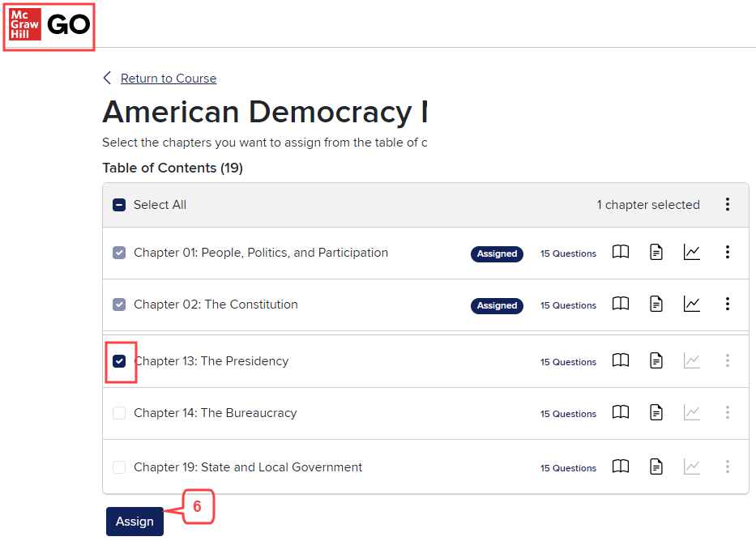Open more options menu in Select All row
756x541 pixels.
click(x=727, y=204)
